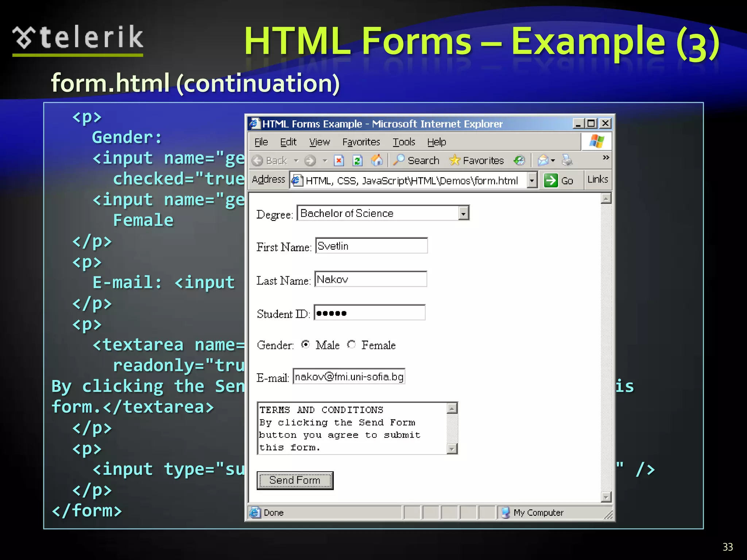747x560 pixels.
Task: Click the terms textarea scroll down arrow
Action: [x=452, y=449]
